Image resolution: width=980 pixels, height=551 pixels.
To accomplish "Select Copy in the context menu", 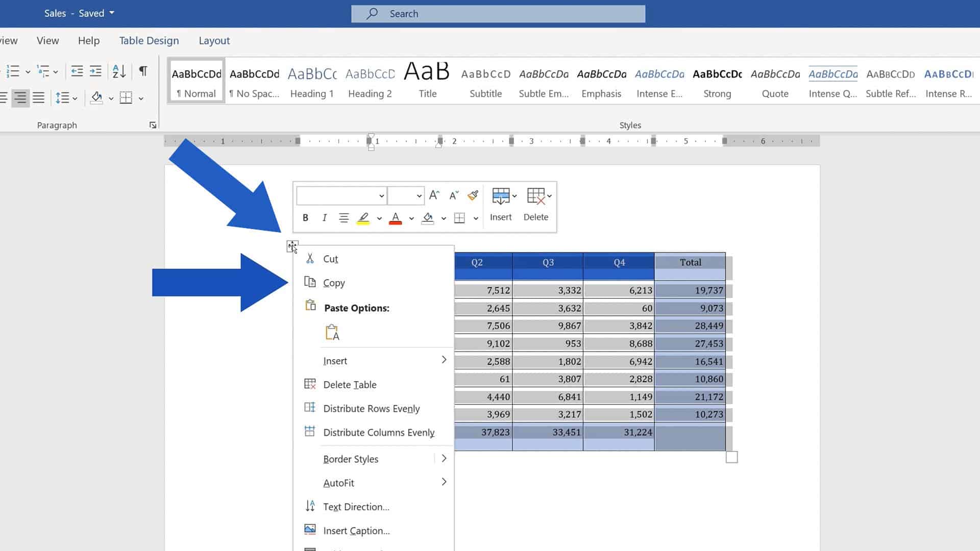I will [x=334, y=283].
